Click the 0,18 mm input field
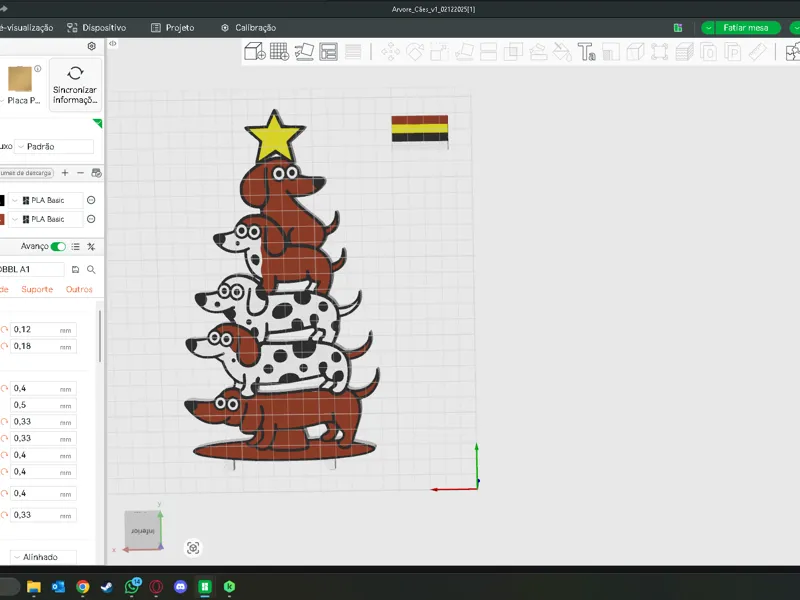 click(x=43, y=346)
